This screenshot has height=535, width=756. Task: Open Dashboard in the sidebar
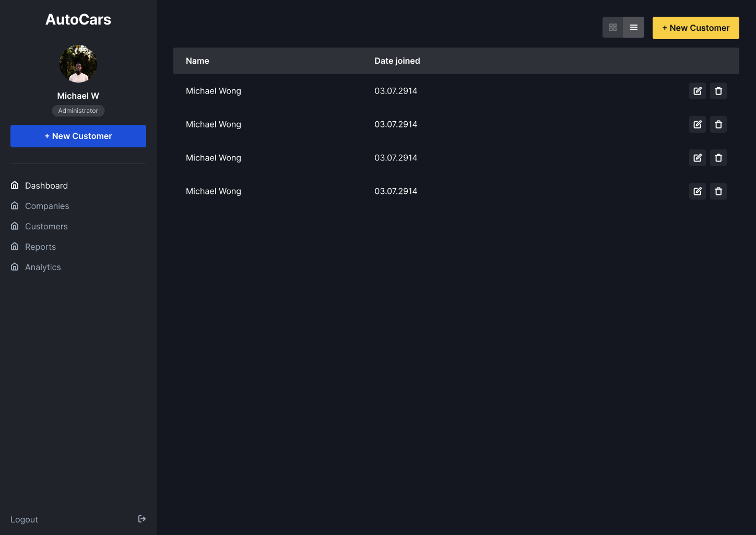click(x=46, y=185)
